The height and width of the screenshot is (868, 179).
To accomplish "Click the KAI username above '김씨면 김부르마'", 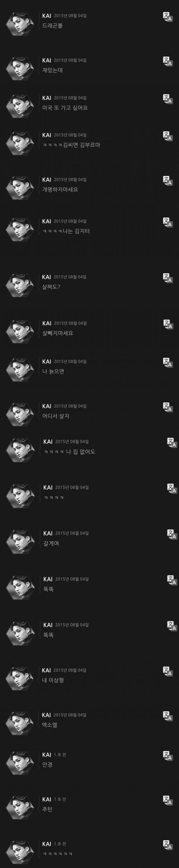I will pyautogui.click(x=47, y=135).
